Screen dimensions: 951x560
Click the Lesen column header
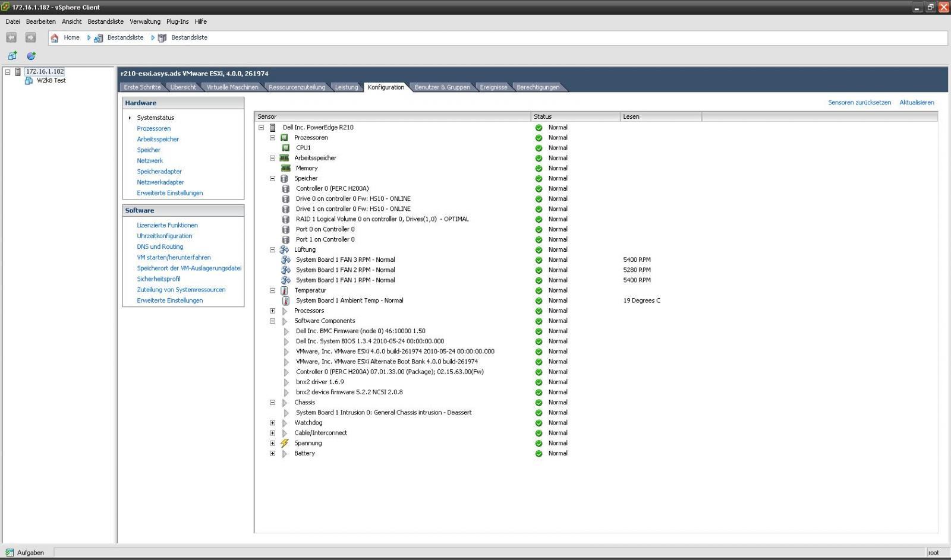coord(661,117)
